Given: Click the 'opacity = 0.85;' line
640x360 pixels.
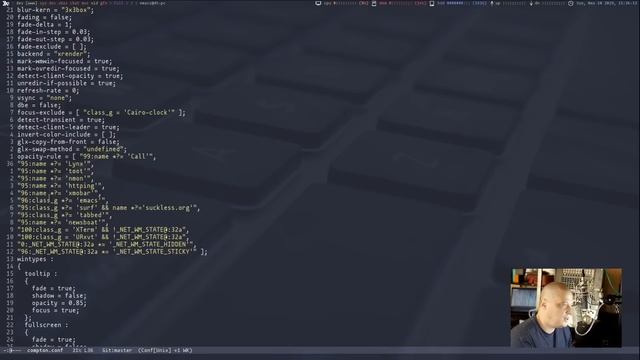Looking at the screenshot, I should [x=59, y=304].
